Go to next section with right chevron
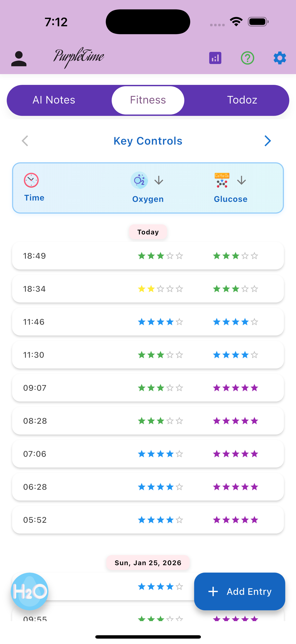 point(268,141)
